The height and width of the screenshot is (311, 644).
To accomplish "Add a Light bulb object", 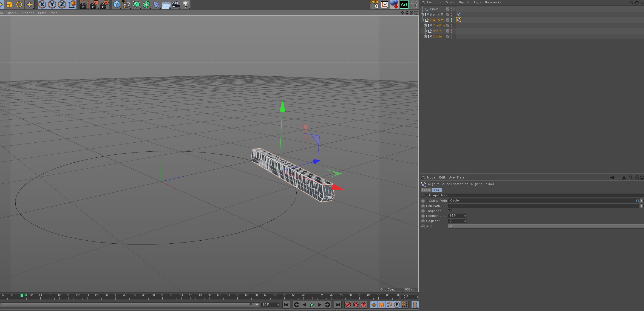I will click(186, 4).
